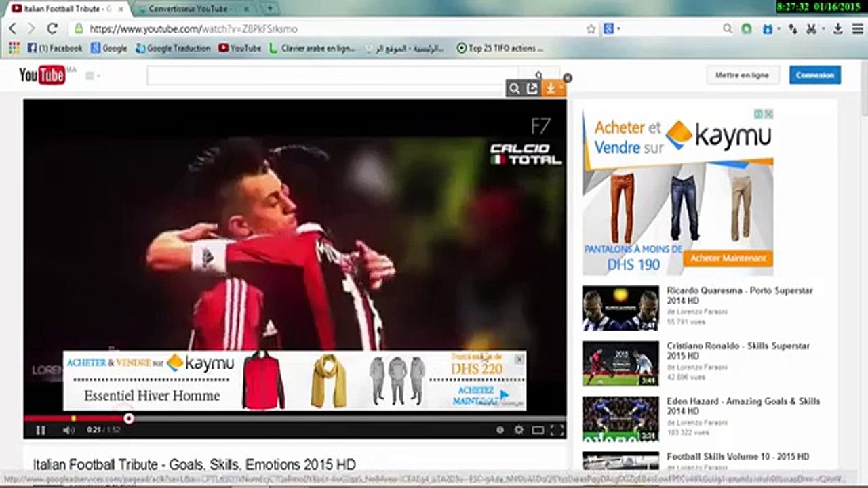This screenshot has height=488, width=868.
Task: Click the Acheter Maintenant sidebar ad button
Action: pyautogui.click(x=728, y=258)
